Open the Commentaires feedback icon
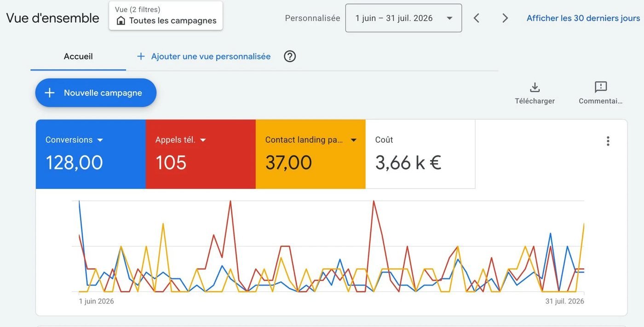Screen dimensions: 644x327 click(x=601, y=87)
